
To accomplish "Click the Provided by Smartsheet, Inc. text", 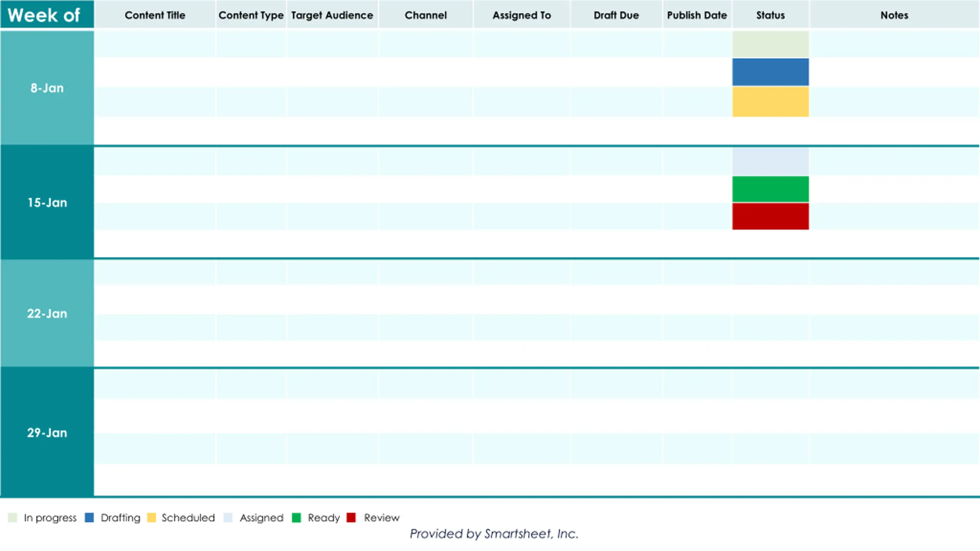I will click(x=494, y=533).
